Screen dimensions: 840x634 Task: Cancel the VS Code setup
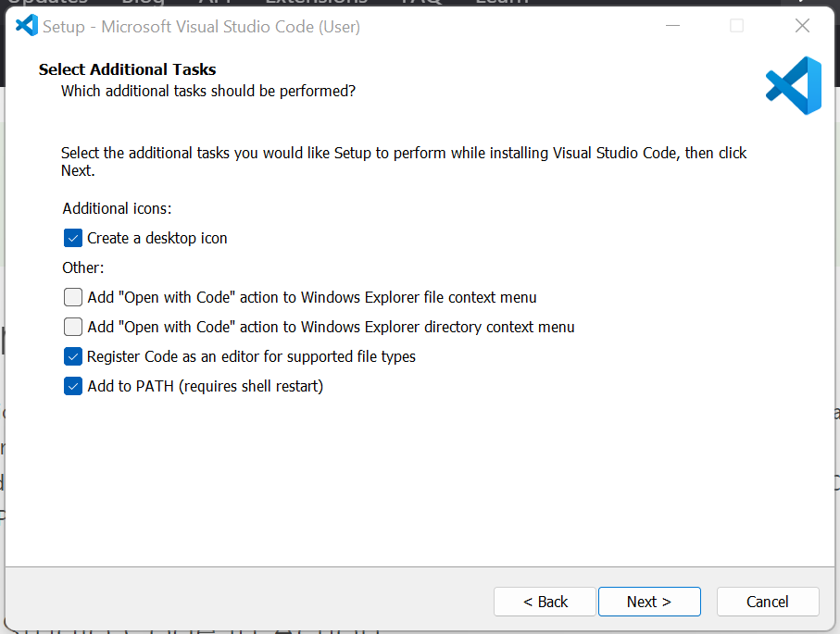[x=768, y=602]
